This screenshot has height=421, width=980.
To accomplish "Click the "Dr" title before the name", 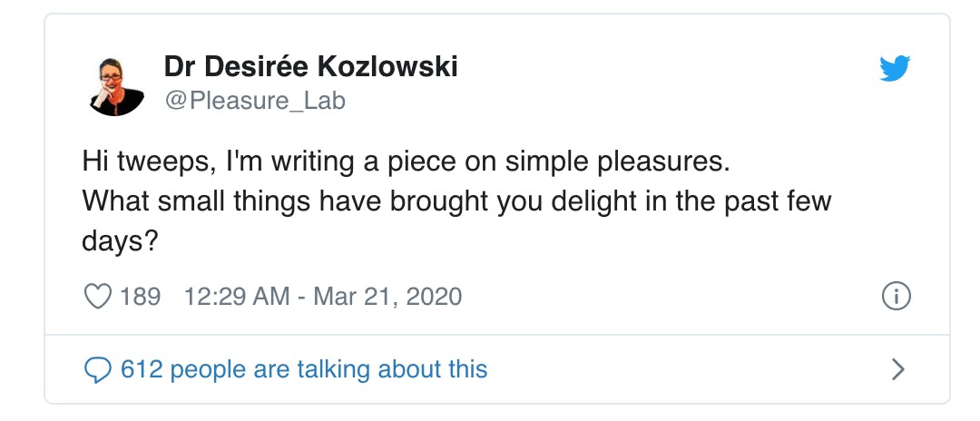I will (180, 66).
